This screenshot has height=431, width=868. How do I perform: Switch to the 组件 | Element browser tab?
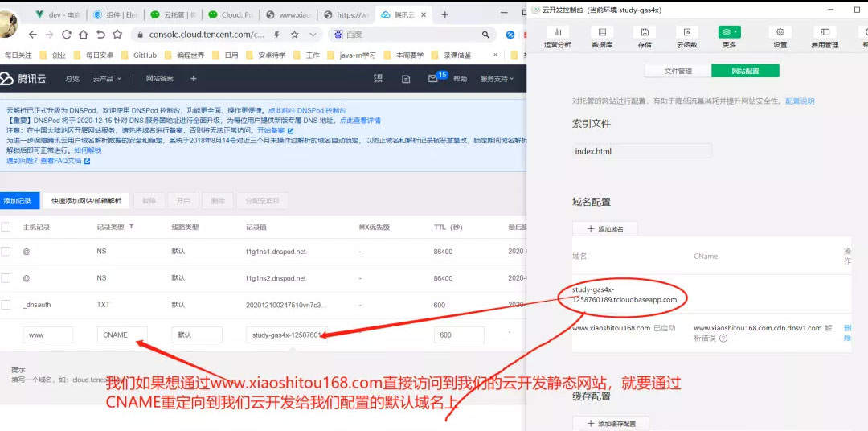pyautogui.click(x=117, y=15)
